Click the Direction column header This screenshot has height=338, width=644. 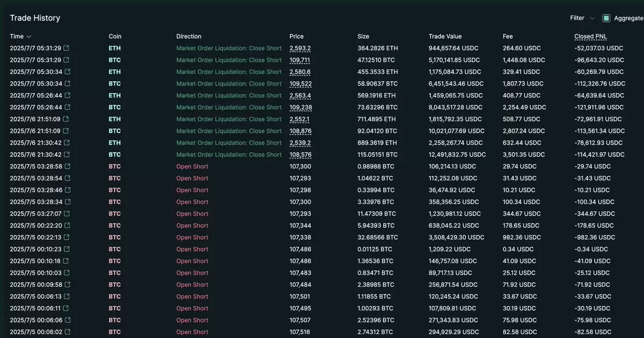189,37
